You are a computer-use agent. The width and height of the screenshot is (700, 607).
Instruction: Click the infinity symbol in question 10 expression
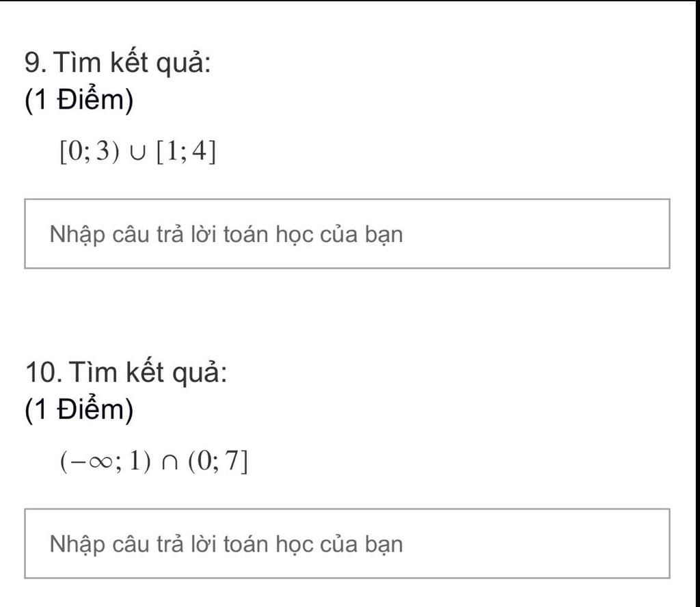click(101, 462)
